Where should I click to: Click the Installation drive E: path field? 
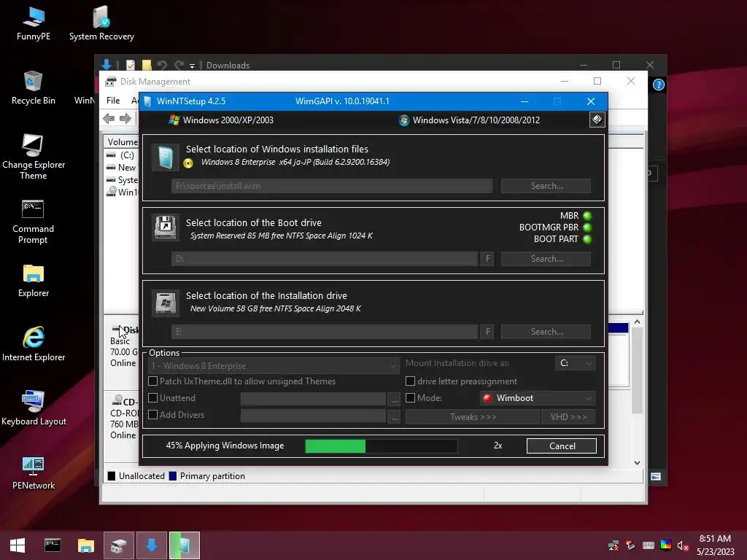pos(325,332)
